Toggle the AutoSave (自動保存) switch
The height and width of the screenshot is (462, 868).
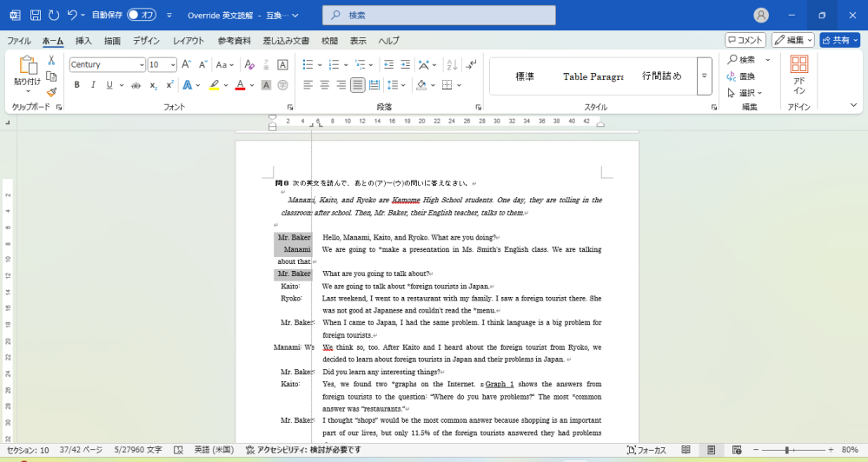click(x=142, y=16)
